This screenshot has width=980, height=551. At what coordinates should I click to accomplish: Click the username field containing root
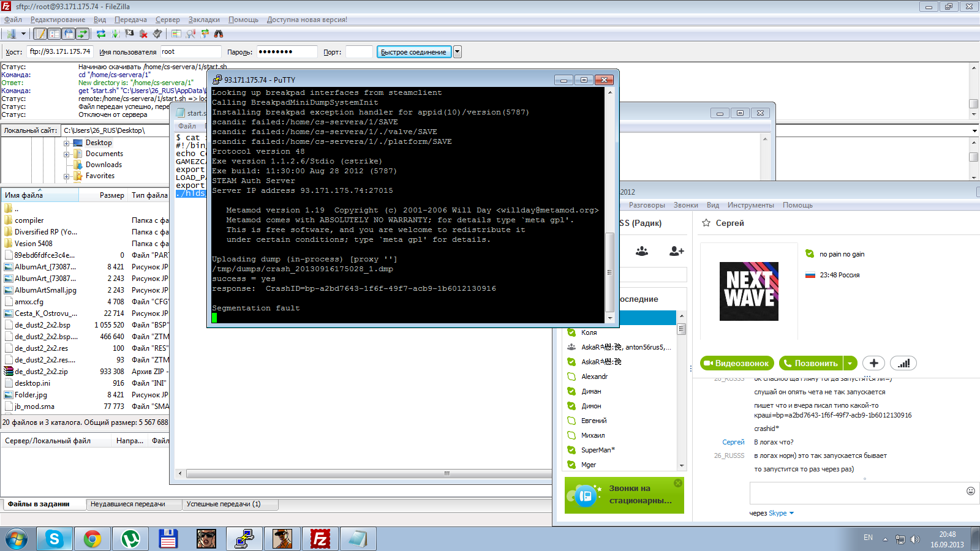point(190,52)
